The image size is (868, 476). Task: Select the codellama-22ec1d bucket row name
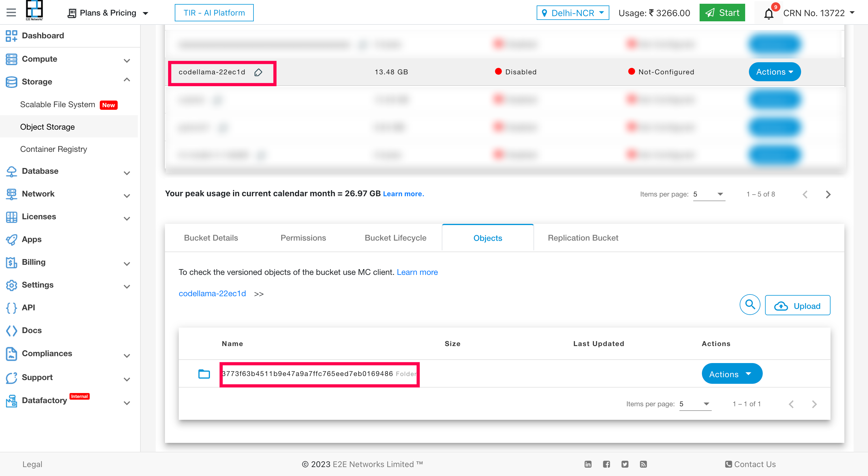pyautogui.click(x=212, y=72)
